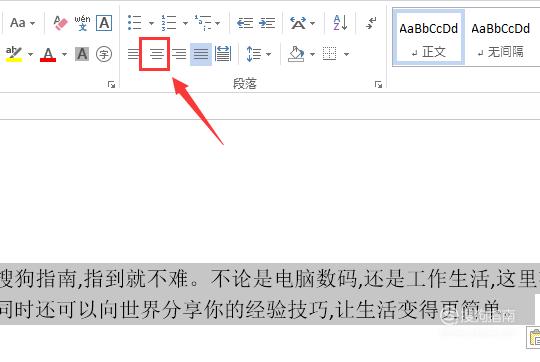Click the Clear Formatting eraser icon

(x=60, y=23)
